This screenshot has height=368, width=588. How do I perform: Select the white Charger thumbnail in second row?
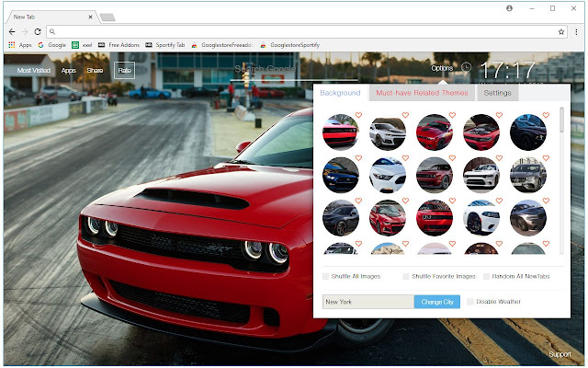coord(481,175)
